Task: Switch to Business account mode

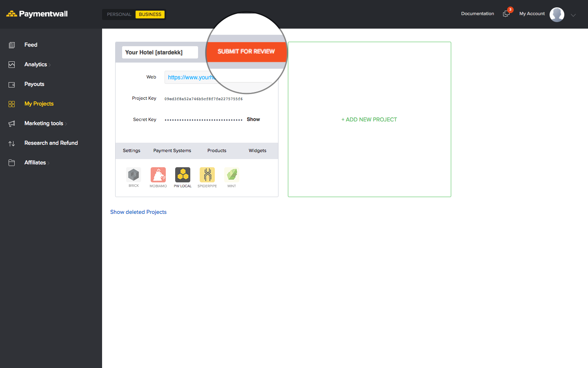Action: 150,14
